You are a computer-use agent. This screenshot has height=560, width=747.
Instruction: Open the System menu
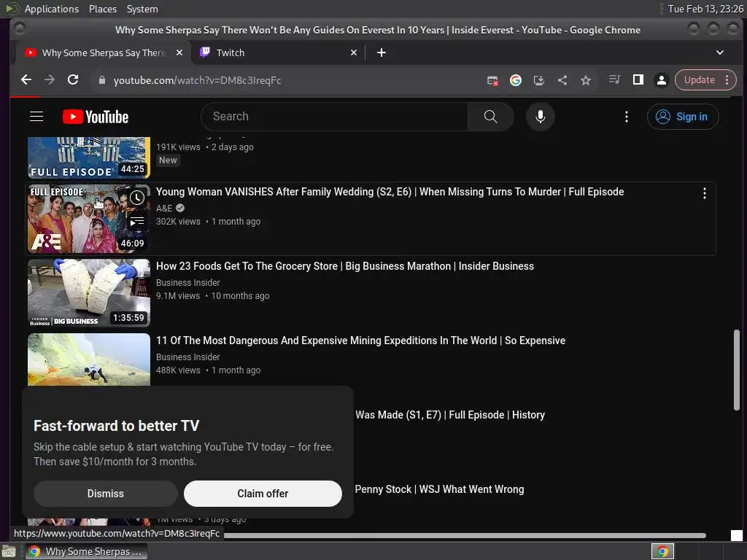click(x=142, y=9)
